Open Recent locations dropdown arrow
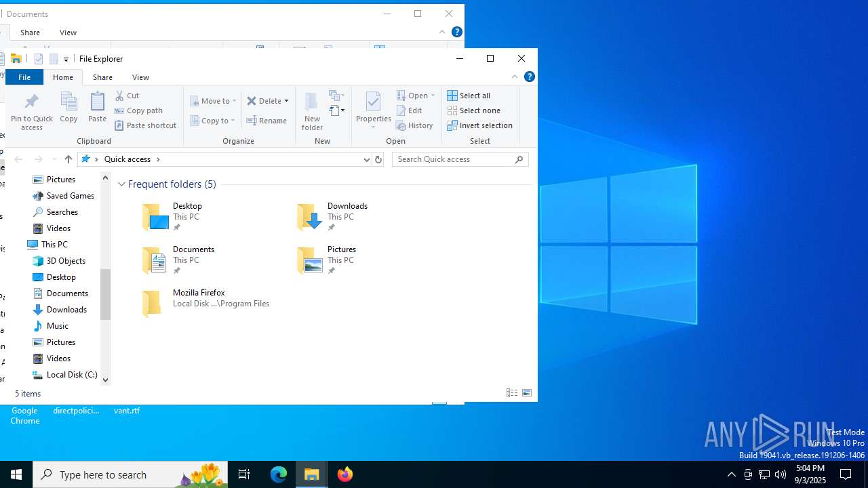 tap(54, 159)
